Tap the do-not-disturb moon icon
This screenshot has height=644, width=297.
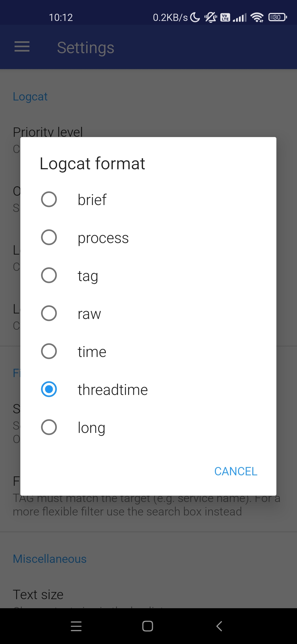coord(195,17)
